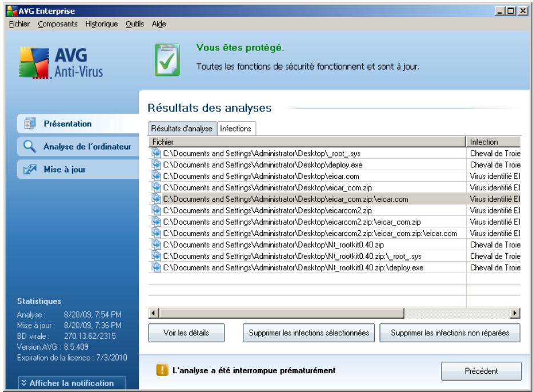Viewport: 533px width, 392px height.
Task: Click Version AVG : 8.5.409 text
Action: coord(53,347)
